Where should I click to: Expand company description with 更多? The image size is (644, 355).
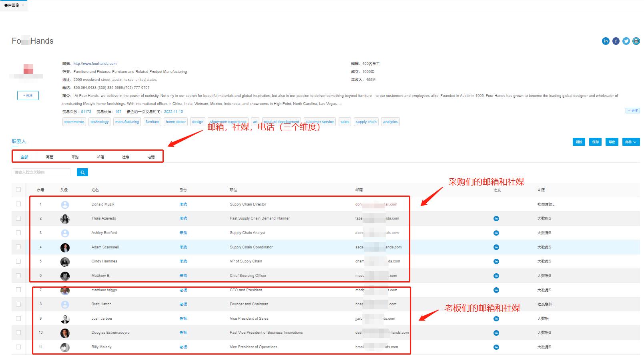pyautogui.click(x=632, y=111)
